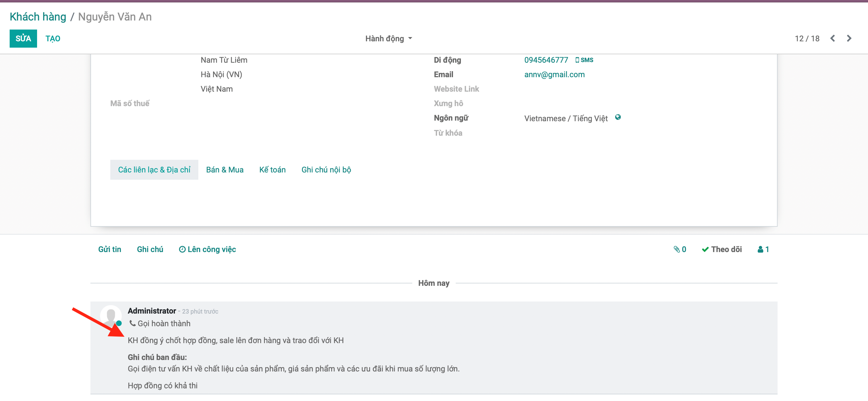Click the Việt Nam country text

tap(216, 89)
